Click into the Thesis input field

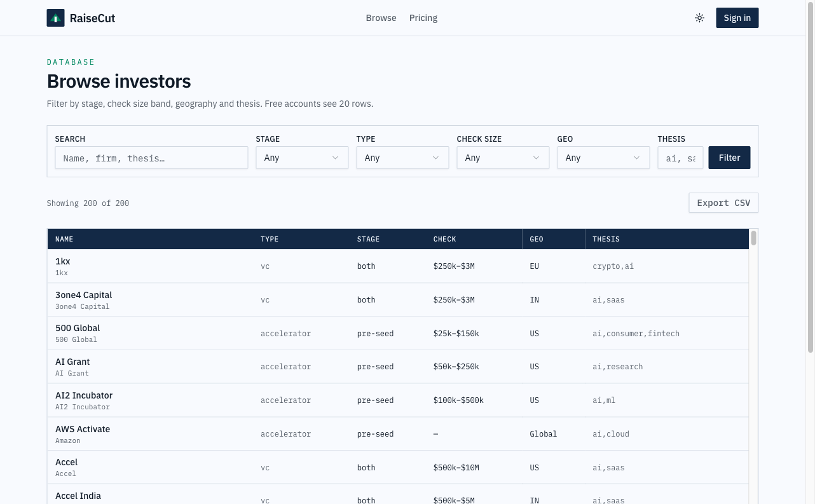pos(680,158)
